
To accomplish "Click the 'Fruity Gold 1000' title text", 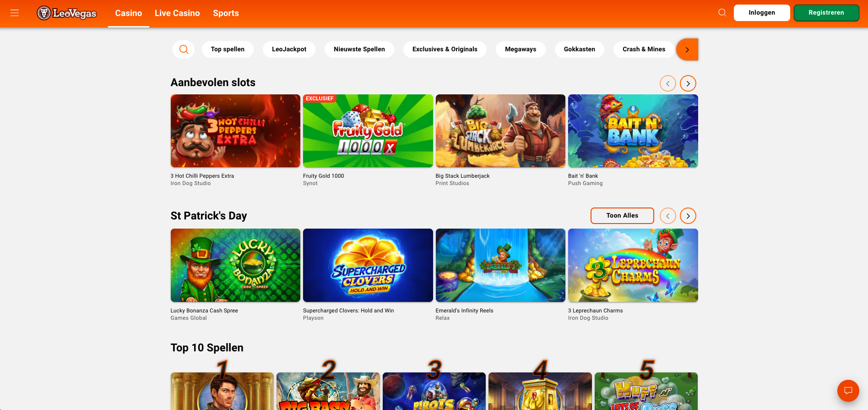I will [324, 176].
